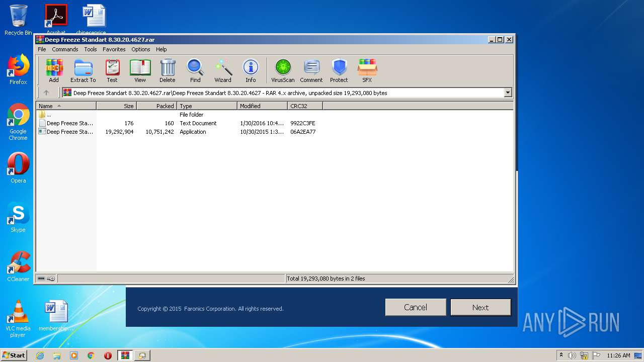Open Windows Explorer folder from taskbar

click(x=57, y=355)
